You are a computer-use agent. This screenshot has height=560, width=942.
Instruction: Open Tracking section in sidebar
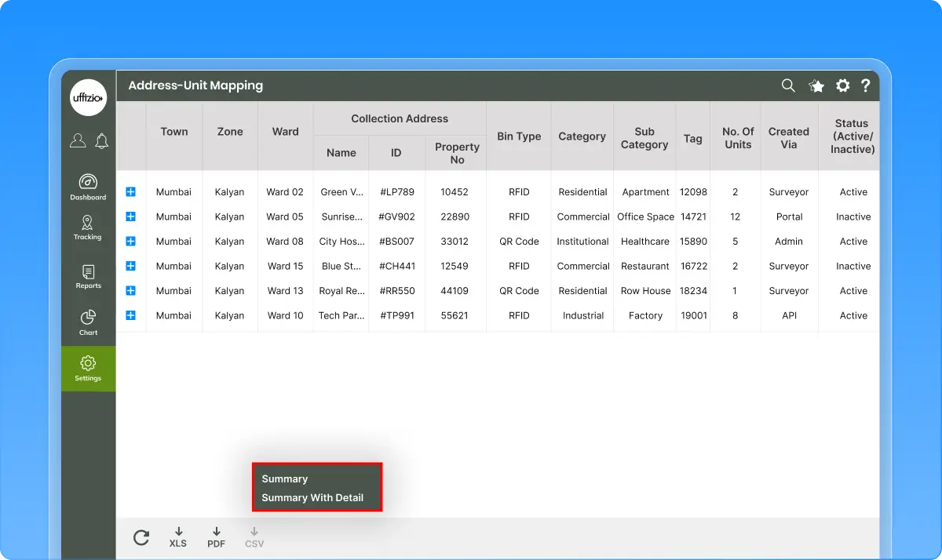88,227
